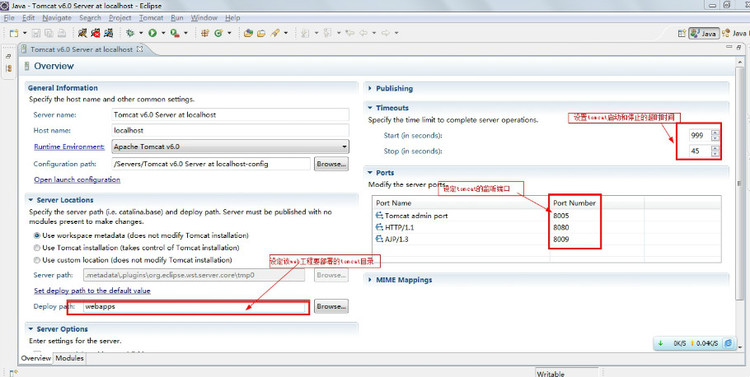Select the HTTP/1.1 port row

point(546,228)
